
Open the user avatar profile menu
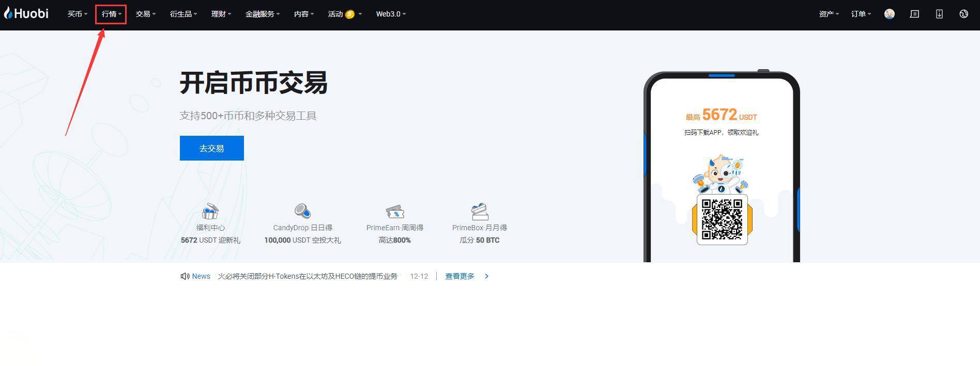tap(889, 14)
